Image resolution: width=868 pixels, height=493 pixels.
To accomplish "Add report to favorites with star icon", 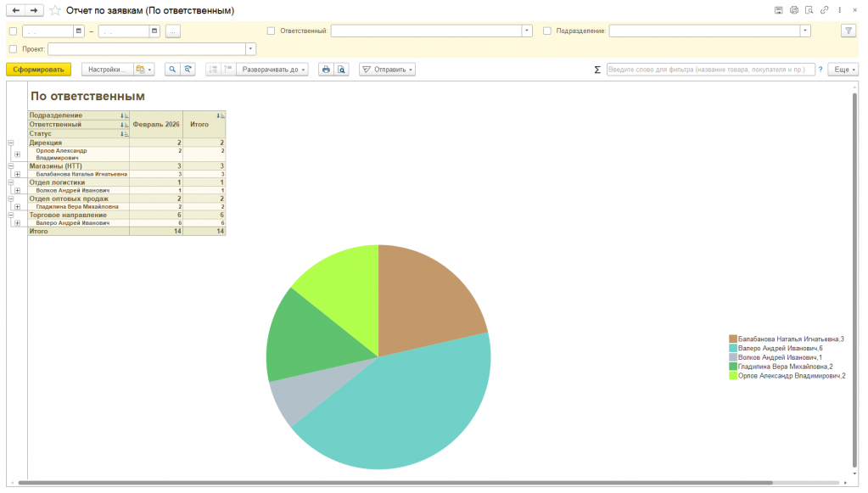I will [55, 10].
